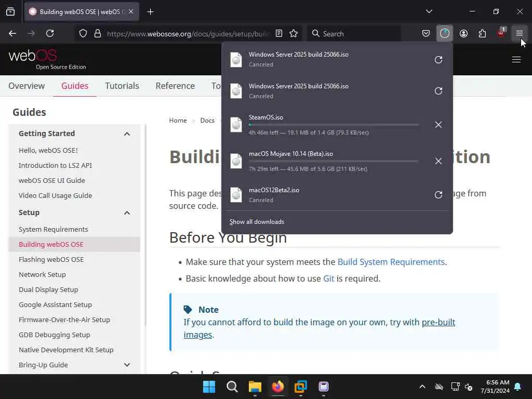Reload the current page
532x399 pixels.
50,33
